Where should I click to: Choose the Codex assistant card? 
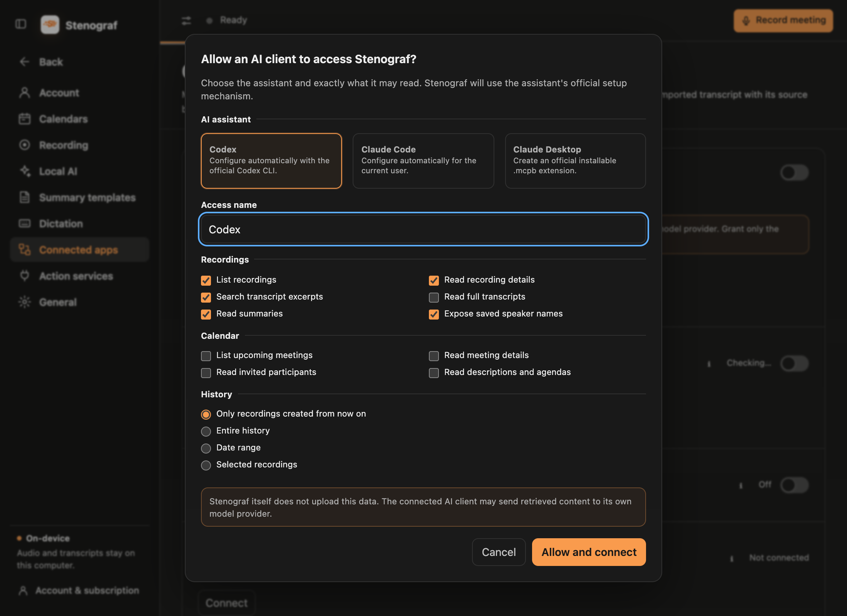click(271, 161)
